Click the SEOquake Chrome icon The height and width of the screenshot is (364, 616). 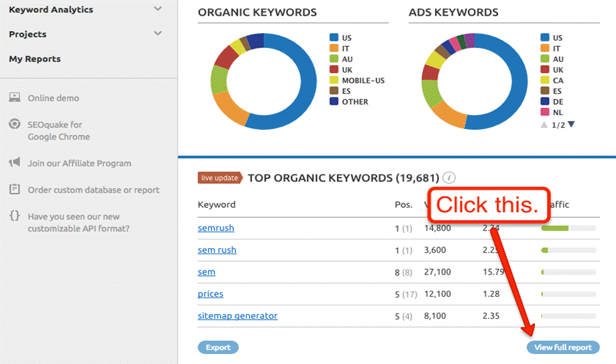click(14, 124)
